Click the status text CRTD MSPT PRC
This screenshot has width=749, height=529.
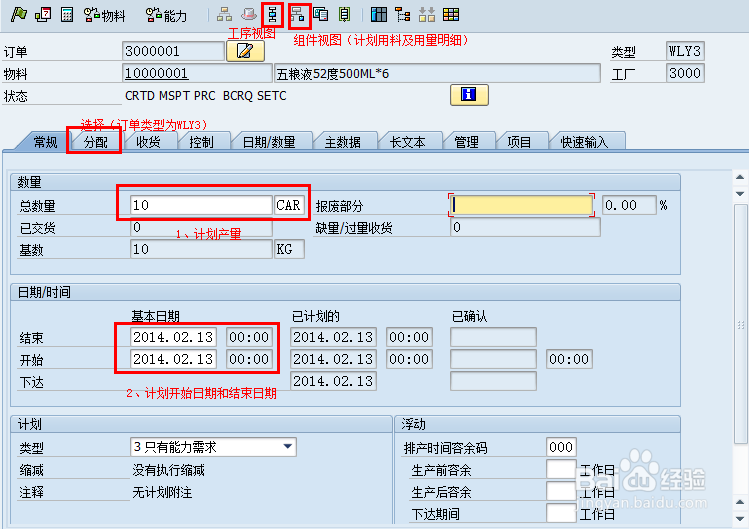point(170,96)
